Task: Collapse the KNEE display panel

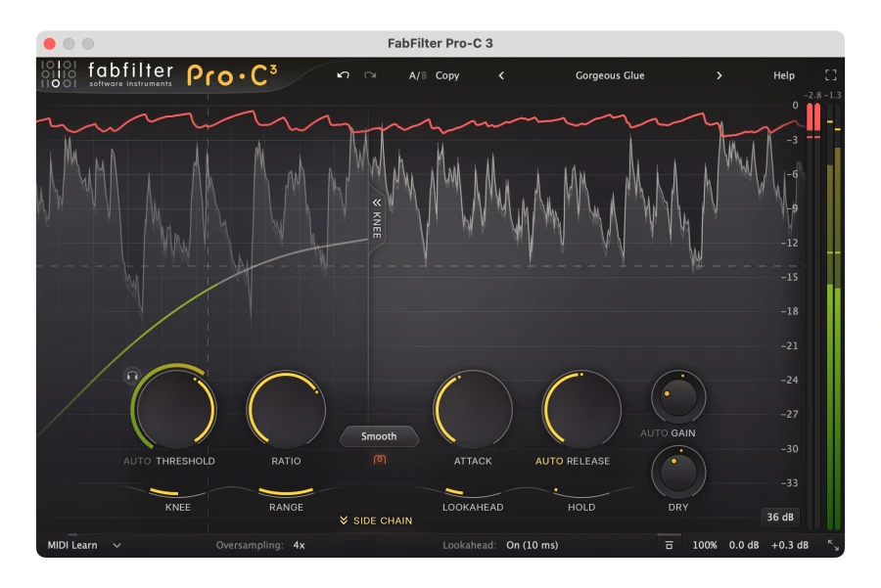Action: pos(377,218)
